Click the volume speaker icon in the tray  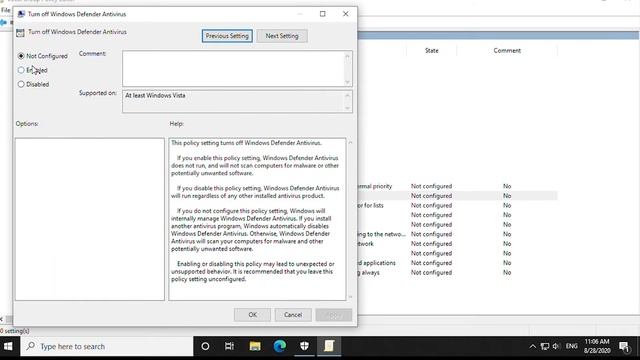tap(556, 347)
